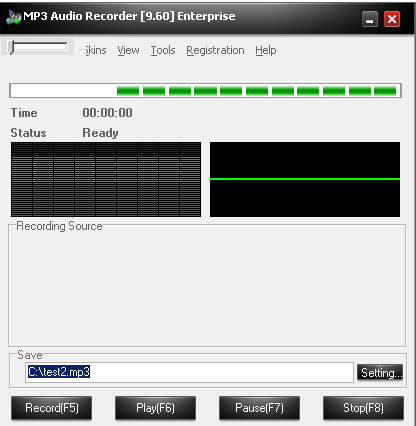This screenshot has width=416, height=426.
Task: Click the time readout 00:00:00
Action: click(107, 113)
